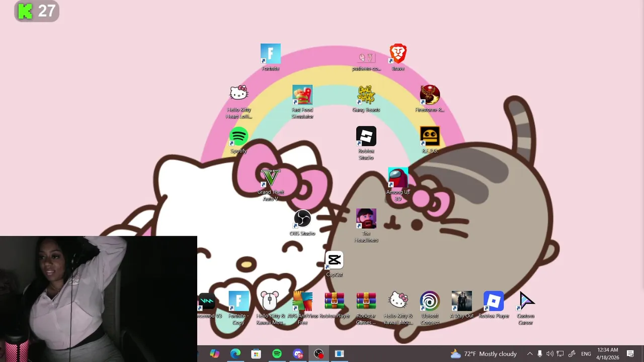Open Hello Kitty & Kawaii shortcut with kitty face
Image resolution: width=644 pixels, height=362 pixels.
pyautogui.click(x=397, y=308)
